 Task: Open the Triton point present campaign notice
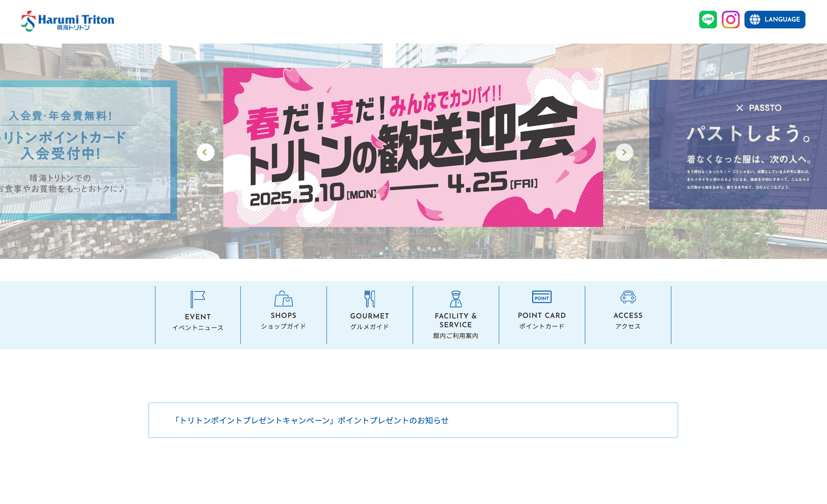click(x=311, y=420)
